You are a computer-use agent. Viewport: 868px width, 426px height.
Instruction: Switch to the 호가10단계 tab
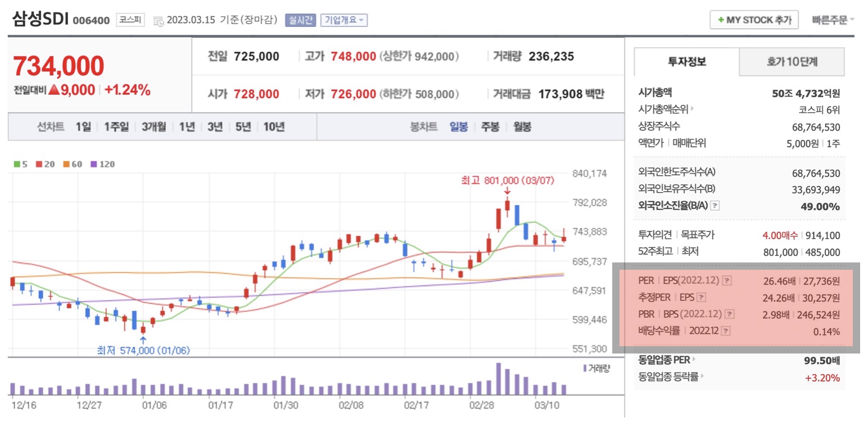coord(792,62)
